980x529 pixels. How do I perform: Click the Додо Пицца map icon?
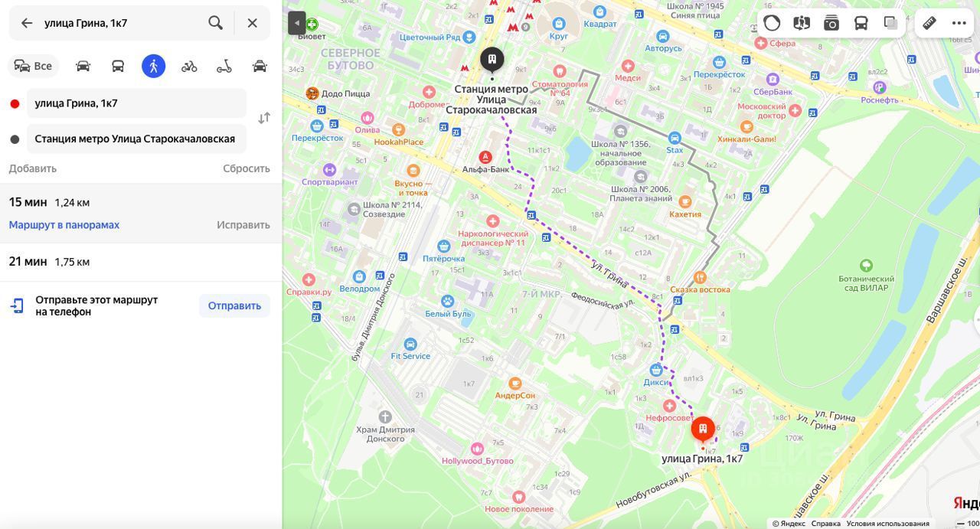coord(312,93)
